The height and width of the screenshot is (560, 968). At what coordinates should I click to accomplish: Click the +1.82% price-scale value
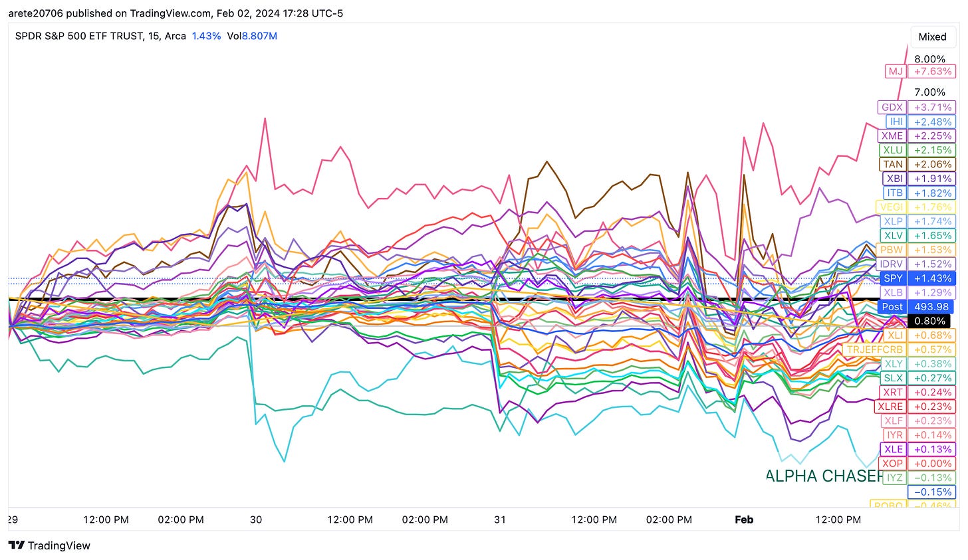[x=932, y=193]
